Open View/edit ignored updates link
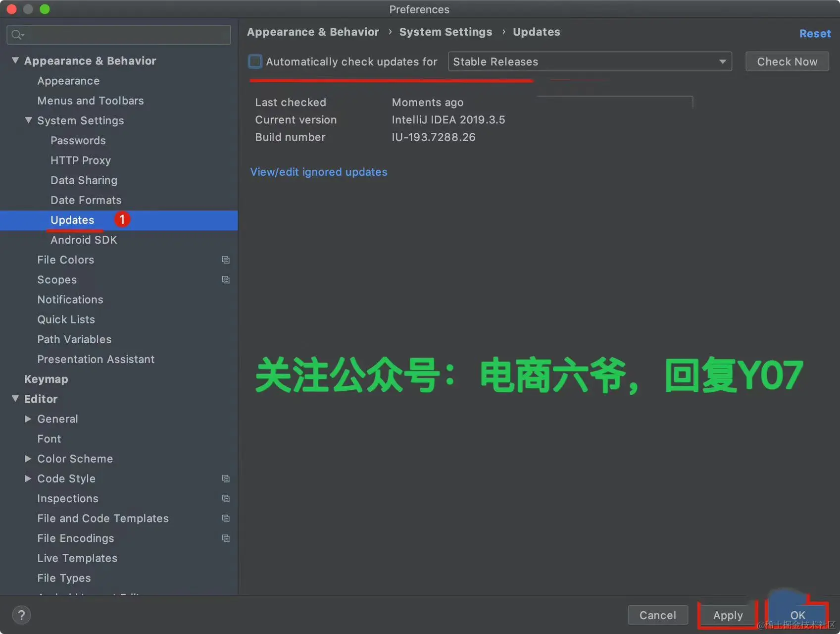The height and width of the screenshot is (634, 840). 319,172
